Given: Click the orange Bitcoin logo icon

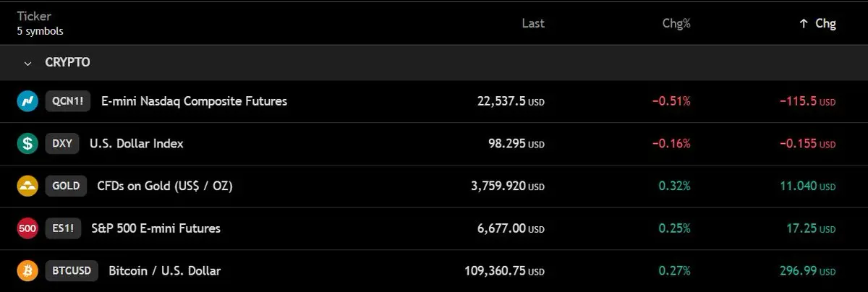Looking at the screenshot, I should pos(27,271).
